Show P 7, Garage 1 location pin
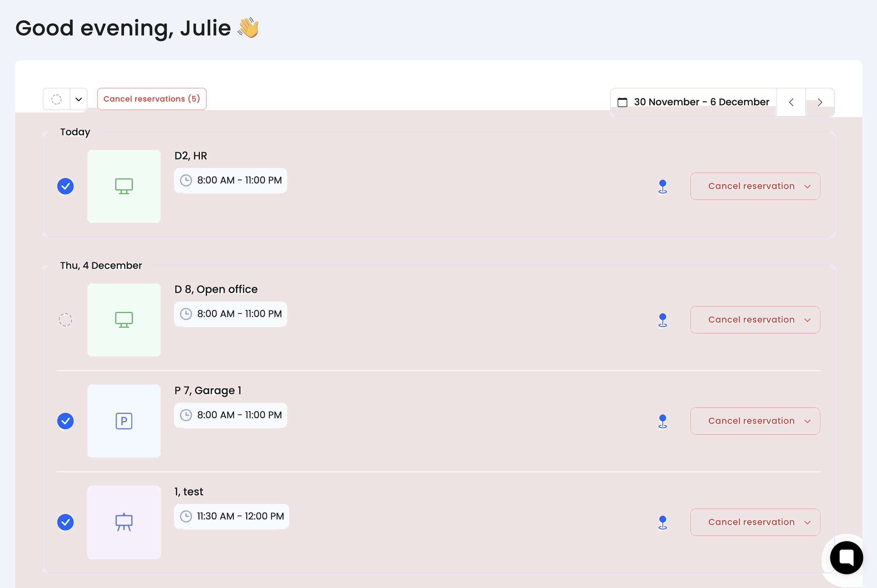 coord(662,421)
